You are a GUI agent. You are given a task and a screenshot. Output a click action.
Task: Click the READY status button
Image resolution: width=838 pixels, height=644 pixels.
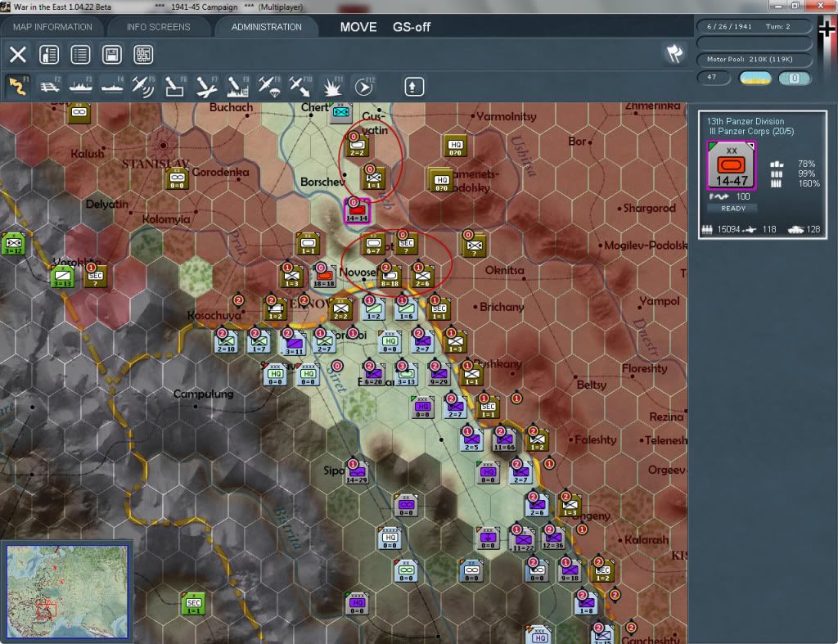coord(732,209)
